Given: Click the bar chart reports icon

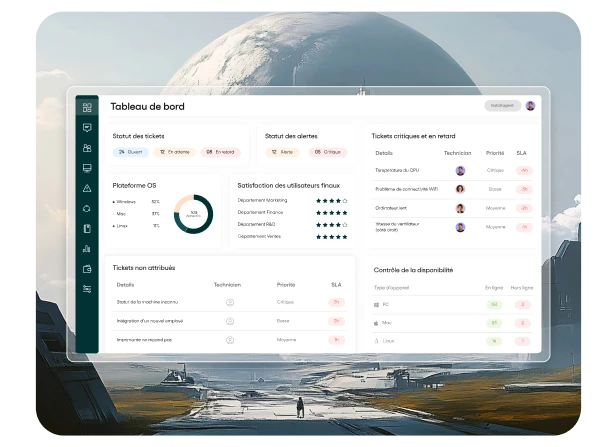Looking at the screenshot, I should (87, 248).
